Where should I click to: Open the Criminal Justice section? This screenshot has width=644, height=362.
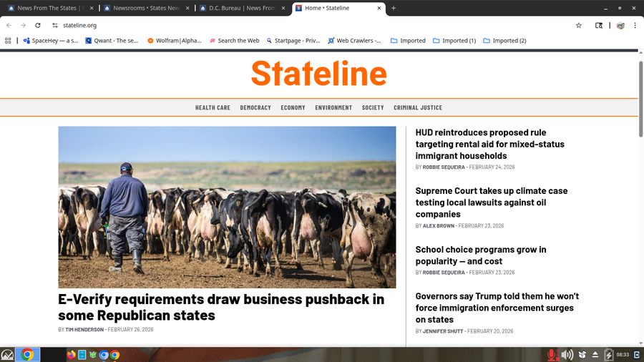(x=418, y=108)
